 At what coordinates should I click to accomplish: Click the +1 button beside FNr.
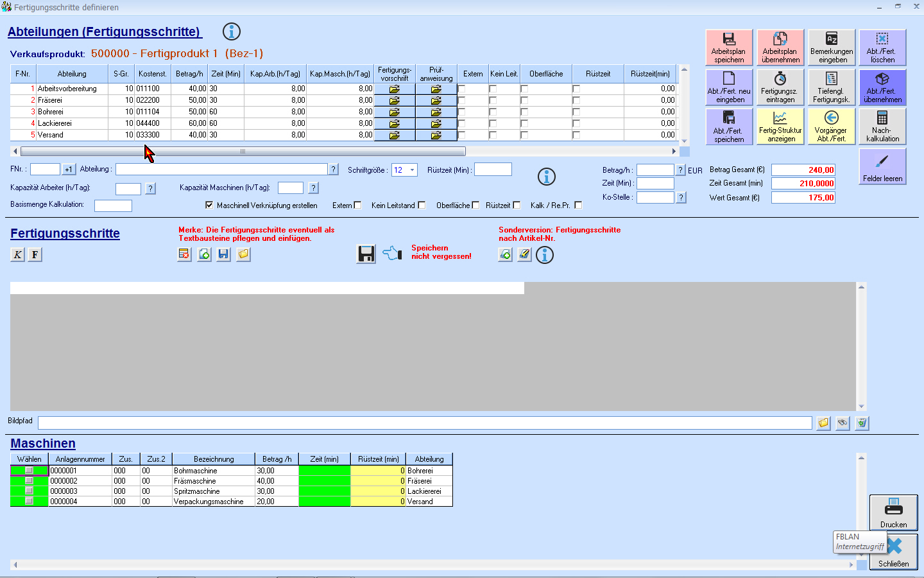tap(69, 170)
